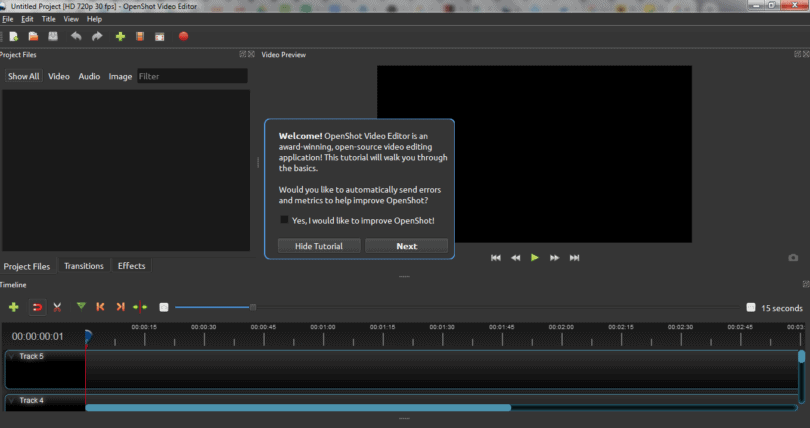Open the File menu

[8, 19]
